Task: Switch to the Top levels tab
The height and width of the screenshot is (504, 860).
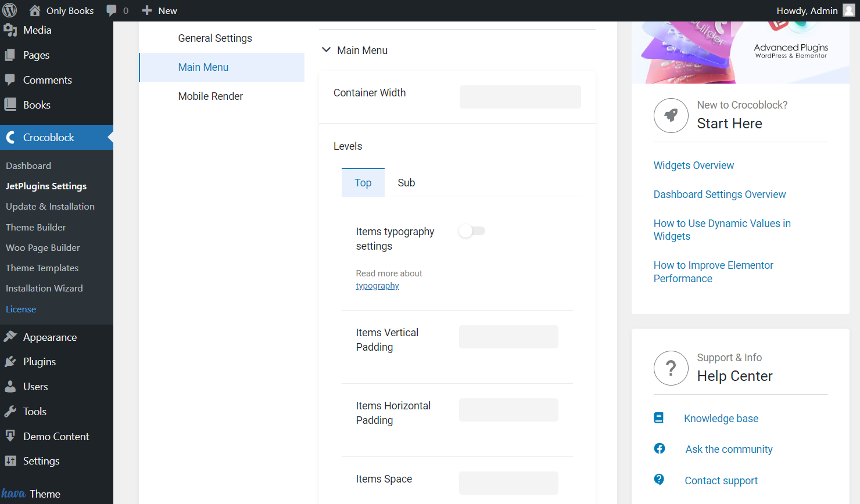Action: click(x=363, y=182)
